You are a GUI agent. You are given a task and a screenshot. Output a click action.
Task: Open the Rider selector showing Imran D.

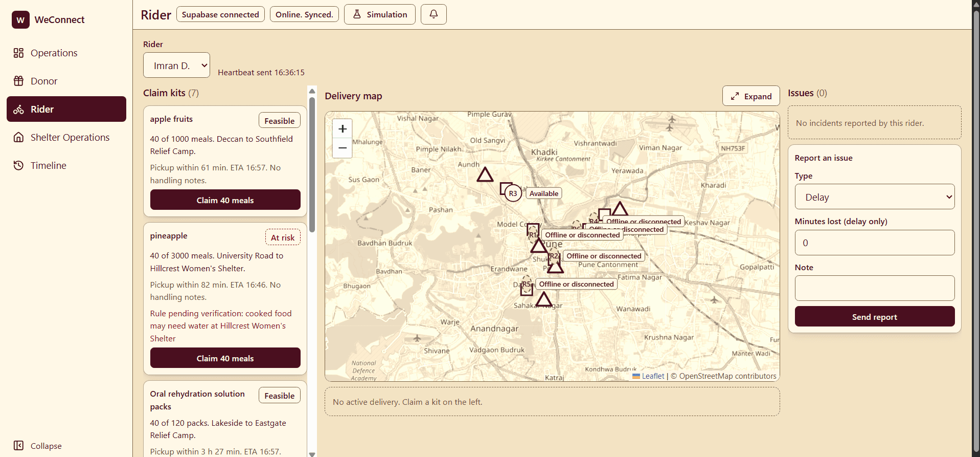pos(176,66)
